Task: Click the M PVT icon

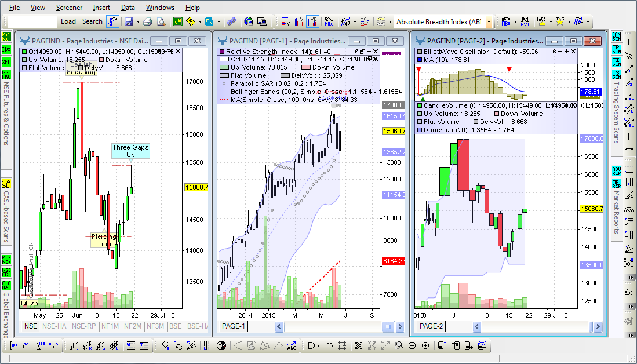Action: (525, 21)
